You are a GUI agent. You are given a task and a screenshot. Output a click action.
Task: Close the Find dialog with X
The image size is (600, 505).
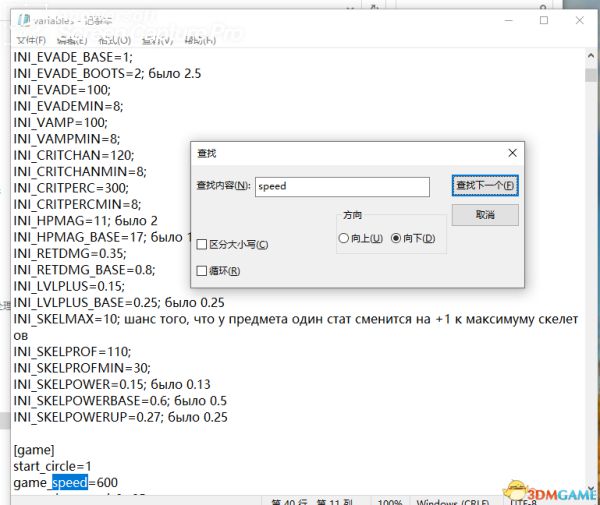(513, 153)
